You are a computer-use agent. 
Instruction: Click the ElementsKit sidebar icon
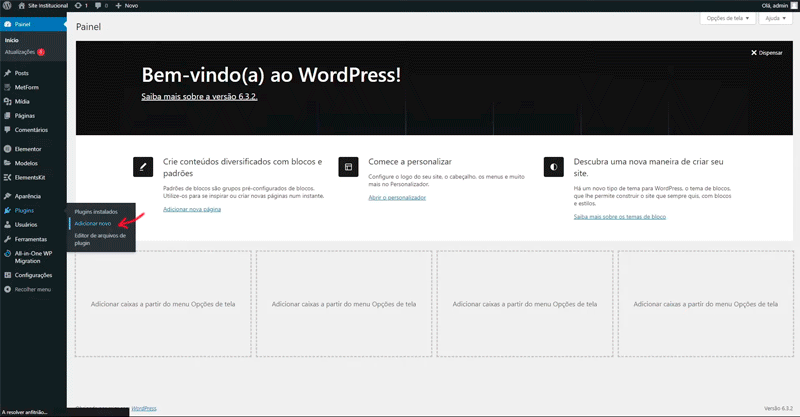click(x=8, y=178)
